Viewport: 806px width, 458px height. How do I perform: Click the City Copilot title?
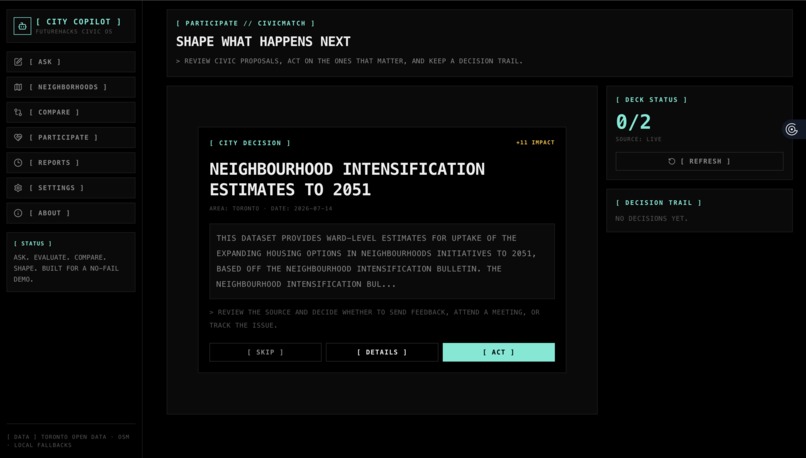(x=79, y=22)
